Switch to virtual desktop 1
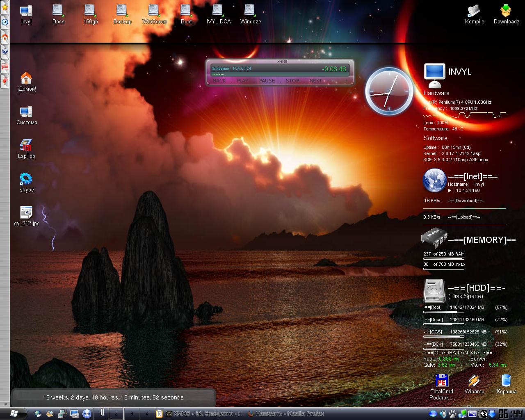The width and height of the screenshot is (525, 420). click(101, 414)
